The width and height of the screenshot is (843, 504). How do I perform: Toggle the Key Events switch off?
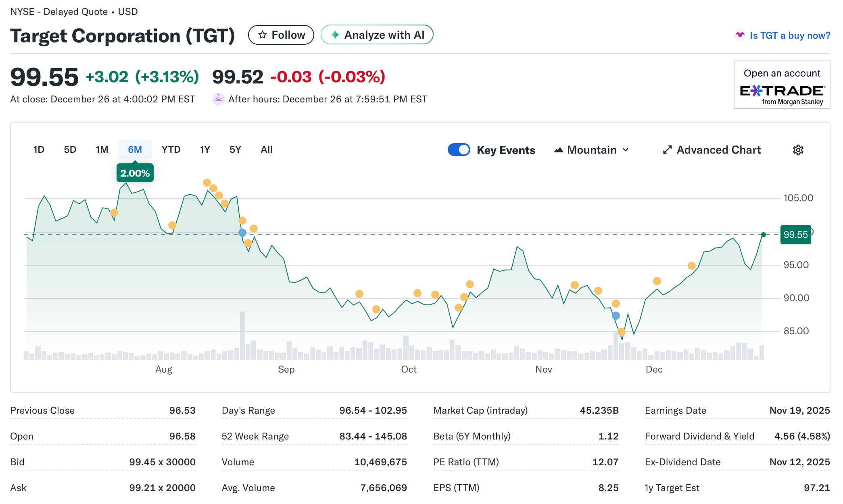click(459, 150)
